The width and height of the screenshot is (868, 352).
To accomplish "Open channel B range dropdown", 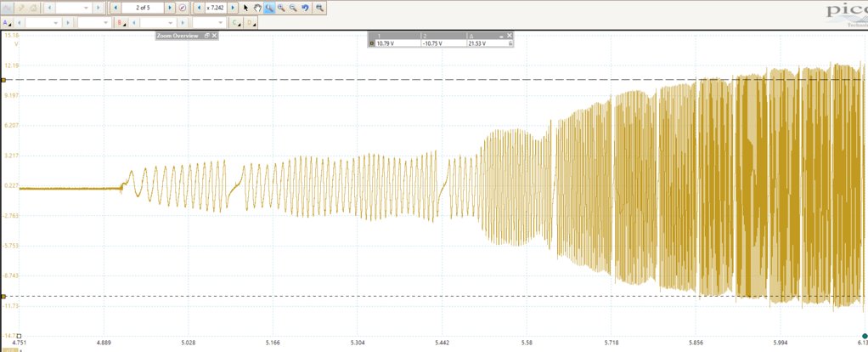I will tap(172, 23).
